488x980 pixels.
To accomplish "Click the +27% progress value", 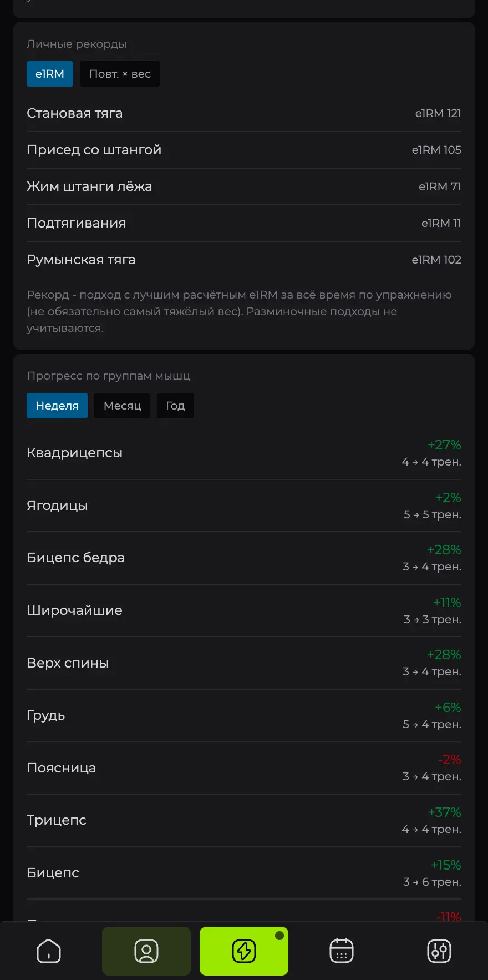I will (444, 445).
